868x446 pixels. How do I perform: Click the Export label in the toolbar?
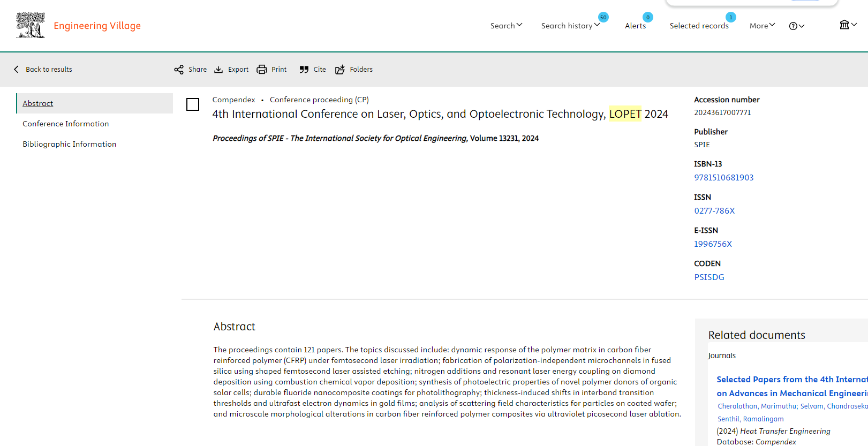point(238,70)
